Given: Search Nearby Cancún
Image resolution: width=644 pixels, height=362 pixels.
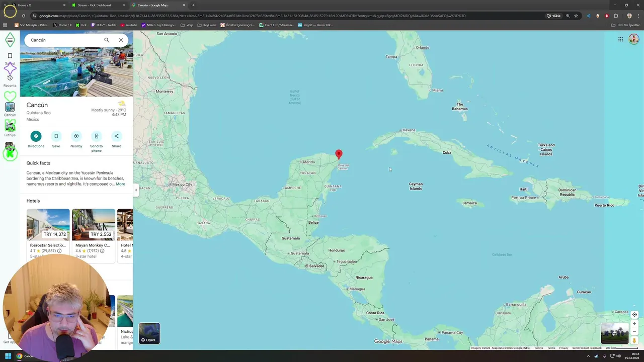Looking at the screenshot, I should coord(76,139).
